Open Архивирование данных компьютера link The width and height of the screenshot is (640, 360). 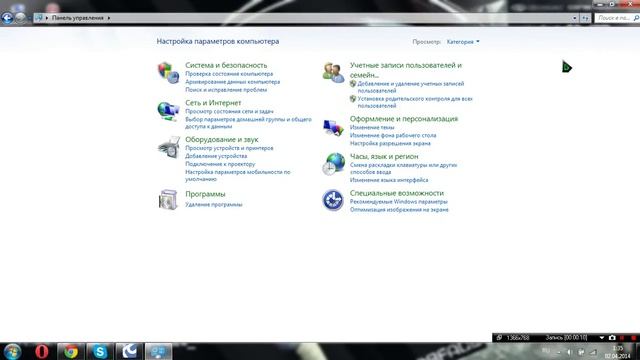[233, 82]
